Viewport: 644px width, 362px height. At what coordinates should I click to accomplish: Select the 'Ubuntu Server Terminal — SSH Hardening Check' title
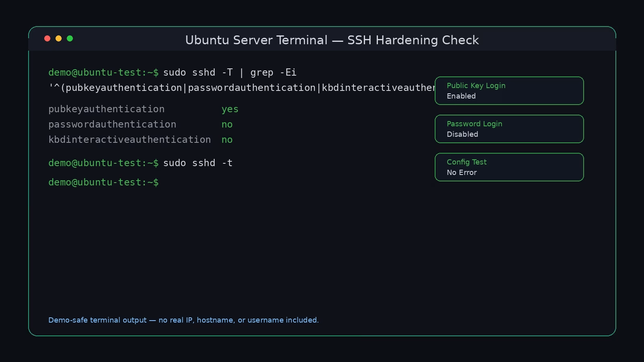point(332,40)
